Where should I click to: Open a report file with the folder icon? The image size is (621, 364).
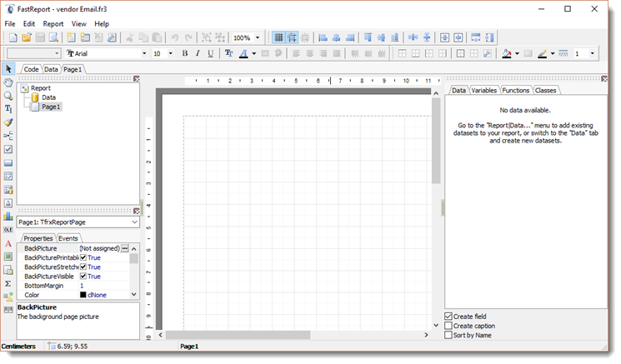tap(27, 37)
